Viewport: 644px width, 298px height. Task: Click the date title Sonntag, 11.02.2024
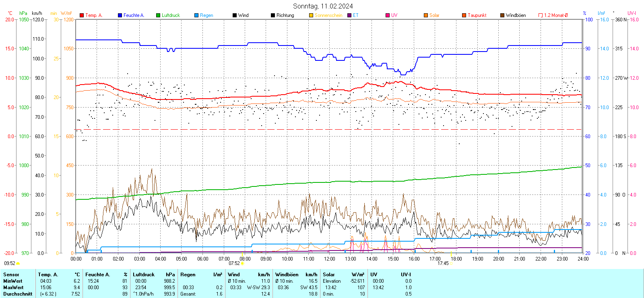pyautogui.click(x=323, y=6)
